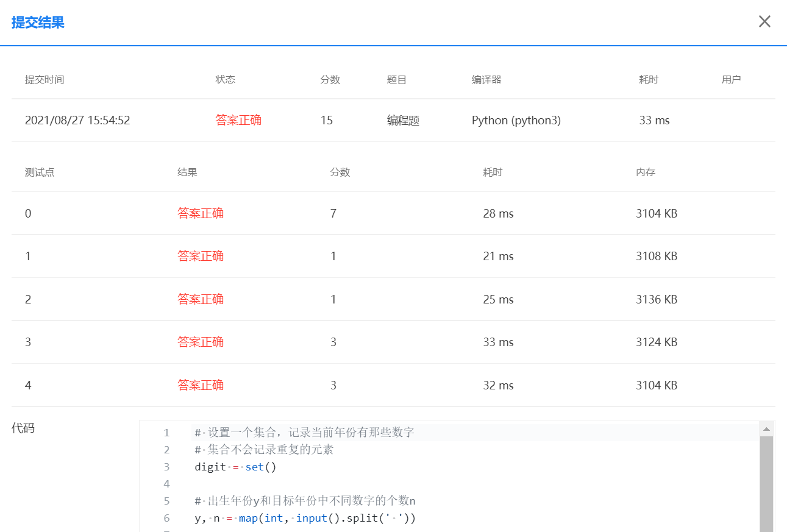Click 答案正确 result for test point 4
Viewport: 787px width, 532px height.
coord(201,385)
